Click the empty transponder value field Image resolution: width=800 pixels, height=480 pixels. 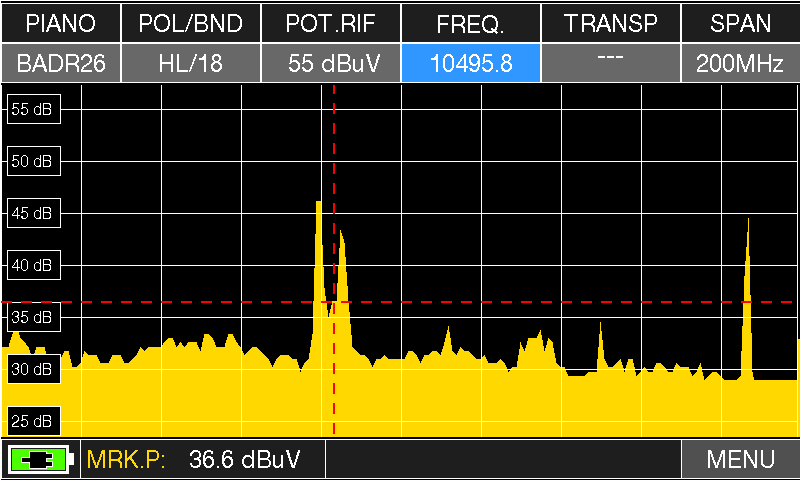611,63
